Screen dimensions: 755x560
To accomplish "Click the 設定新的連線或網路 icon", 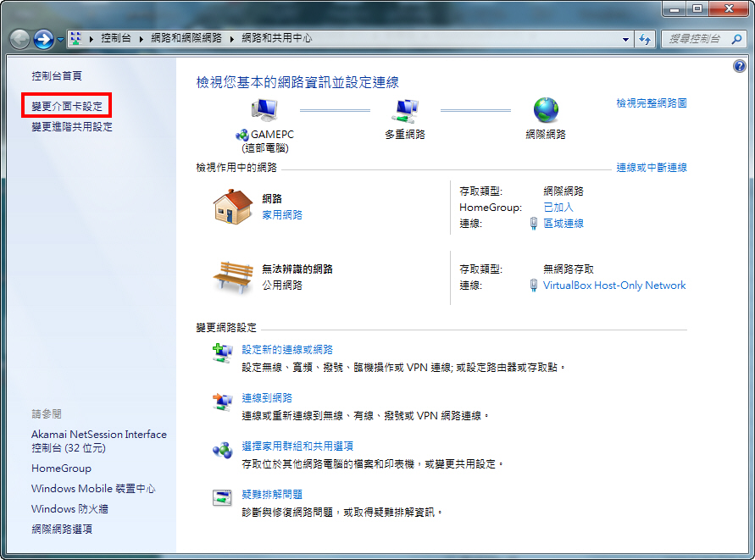I will click(x=223, y=354).
